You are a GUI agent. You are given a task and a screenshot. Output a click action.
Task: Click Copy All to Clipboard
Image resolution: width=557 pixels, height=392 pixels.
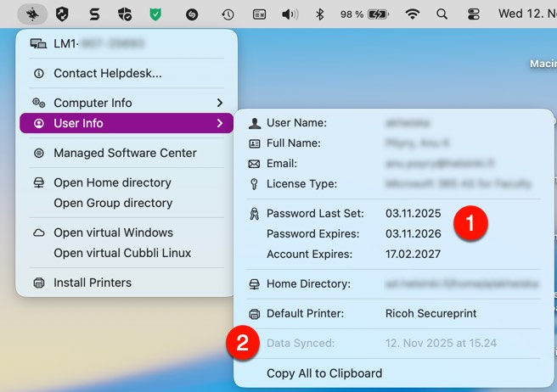[324, 372]
